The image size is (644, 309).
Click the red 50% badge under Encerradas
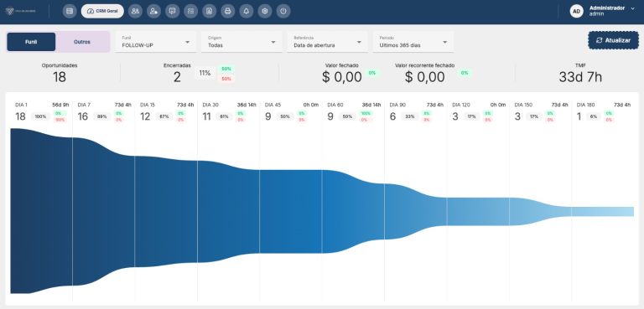point(226,79)
